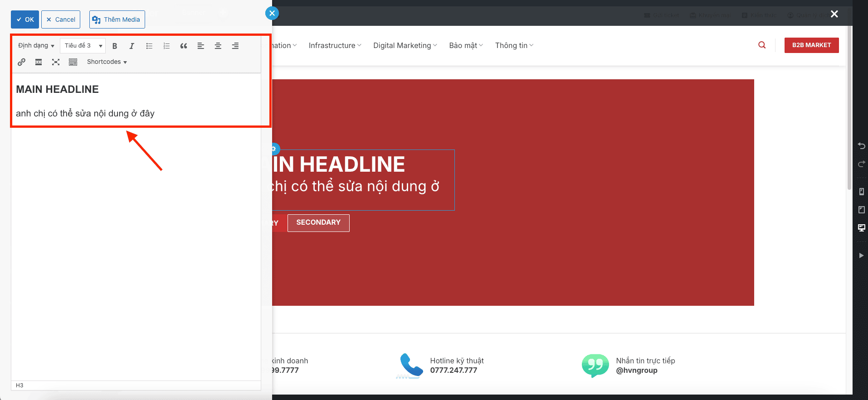The image size is (868, 400).
Task: Open the Infrastructure menu
Action: pyautogui.click(x=335, y=45)
